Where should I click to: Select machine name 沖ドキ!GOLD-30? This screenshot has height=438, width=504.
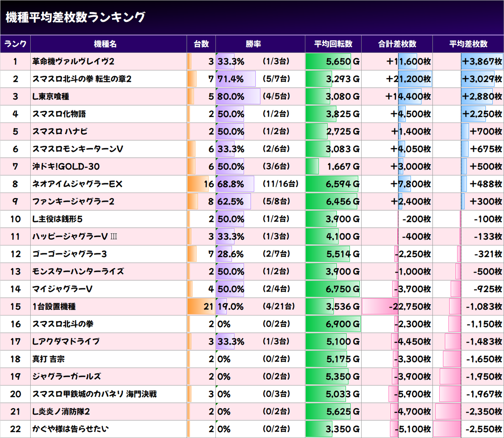pos(66,167)
